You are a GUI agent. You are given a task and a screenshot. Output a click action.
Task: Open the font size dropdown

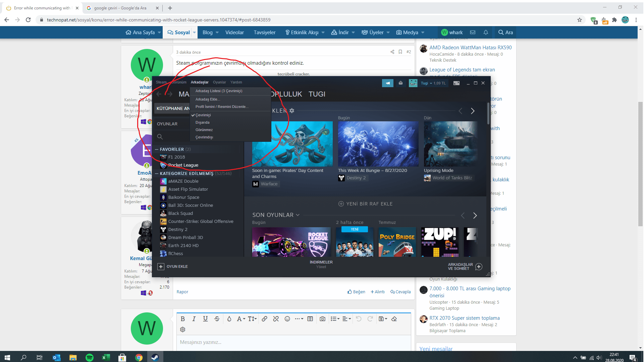(x=252, y=319)
